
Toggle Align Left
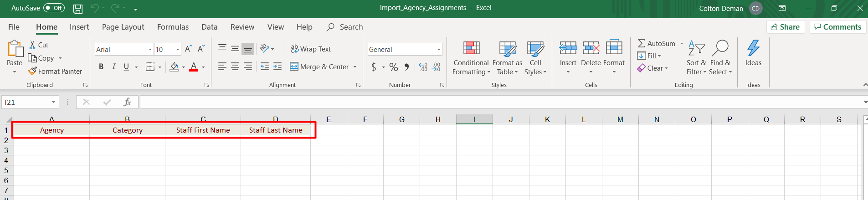[x=222, y=67]
